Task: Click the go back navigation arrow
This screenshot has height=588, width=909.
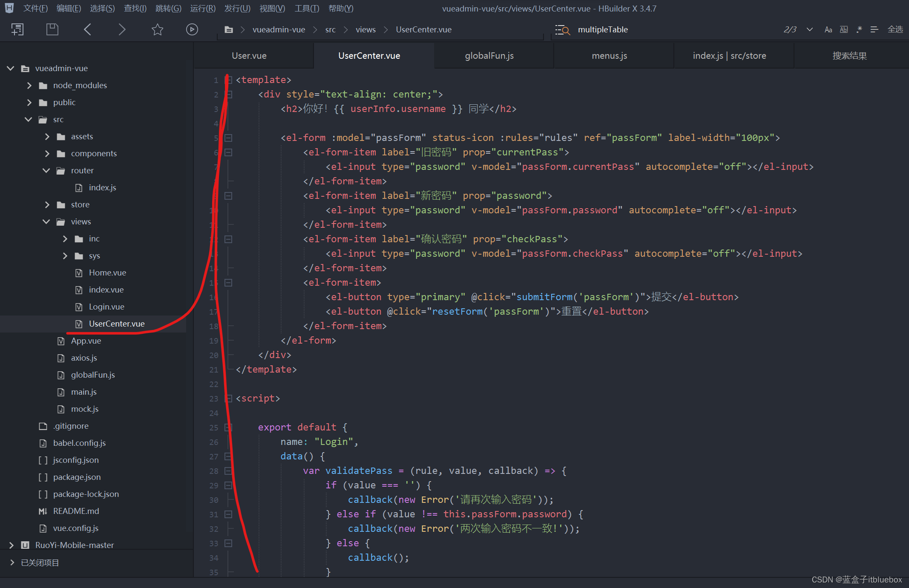Action: pos(87,29)
